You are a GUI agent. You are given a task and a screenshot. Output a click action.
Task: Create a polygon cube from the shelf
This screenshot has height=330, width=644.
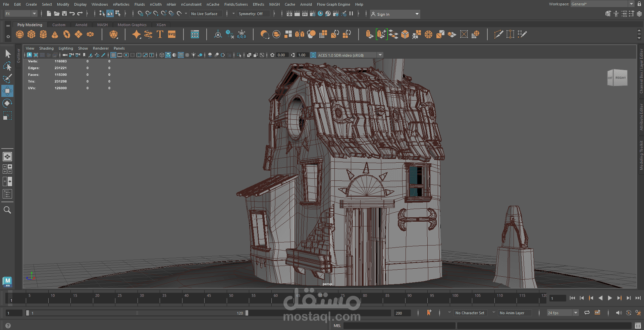point(32,34)
